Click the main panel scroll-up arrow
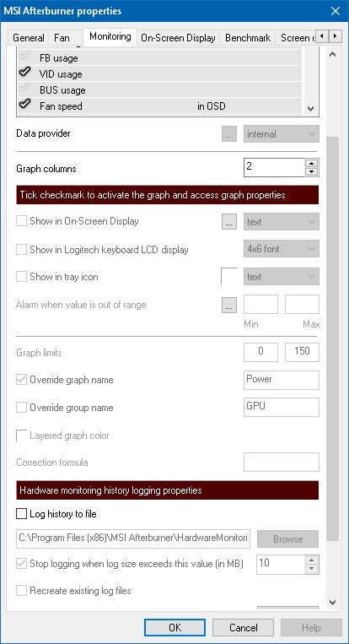The width and height of the screenshot is (349, 644). [x=333, y=54]
